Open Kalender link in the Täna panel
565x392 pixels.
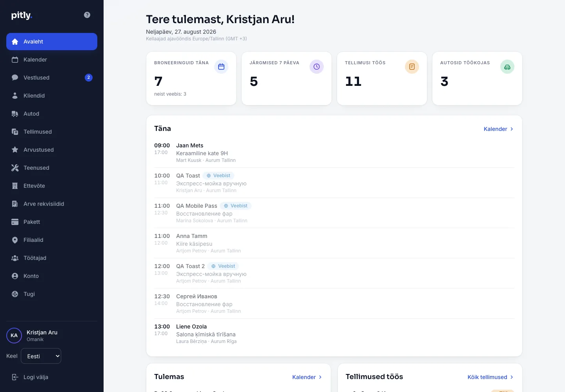click(499, 129)
